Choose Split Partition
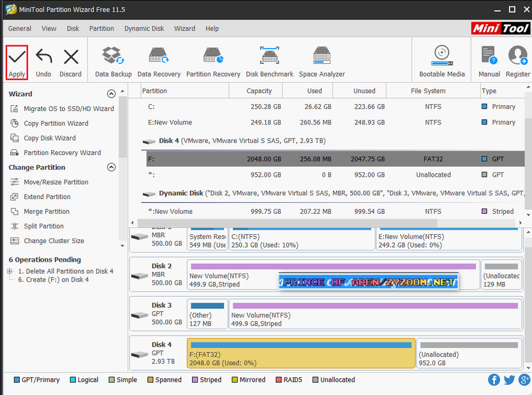 pyautogui.click(x=37, y=226)
